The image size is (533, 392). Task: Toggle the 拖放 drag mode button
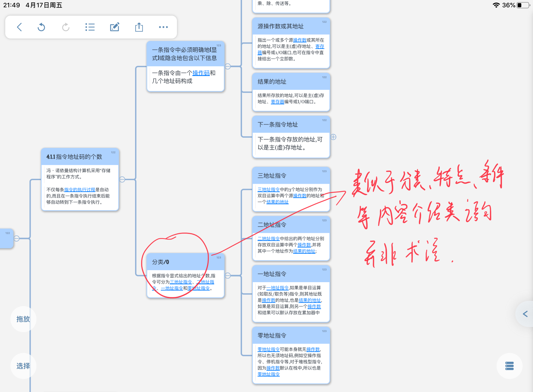[x=23, y=319]
